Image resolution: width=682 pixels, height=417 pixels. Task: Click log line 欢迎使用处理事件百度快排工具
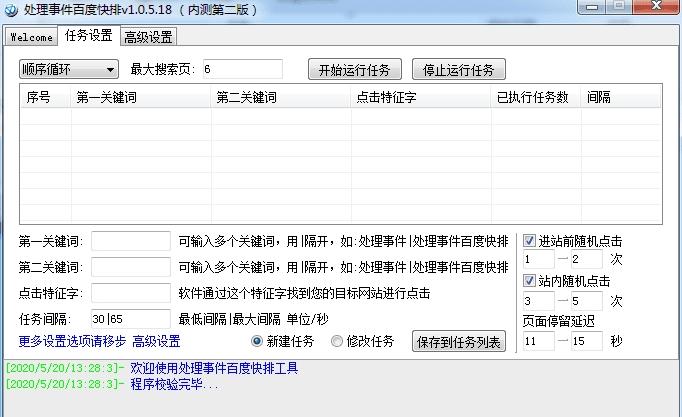[214, 368]
